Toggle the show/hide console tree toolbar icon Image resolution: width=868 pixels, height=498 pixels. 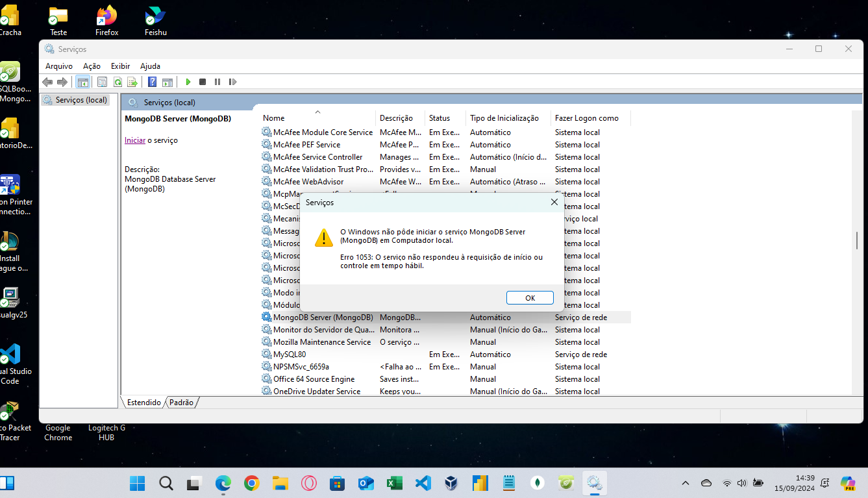click(x=82, y=82)
